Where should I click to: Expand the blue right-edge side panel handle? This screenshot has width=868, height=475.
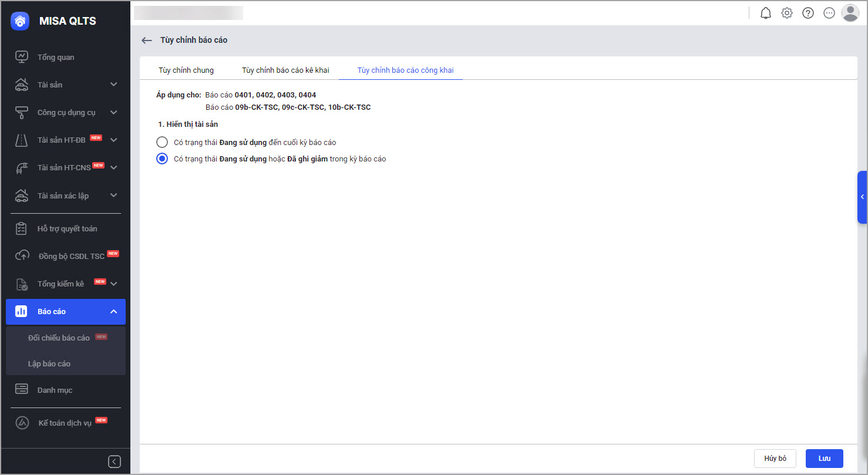[x=862, y=197]
